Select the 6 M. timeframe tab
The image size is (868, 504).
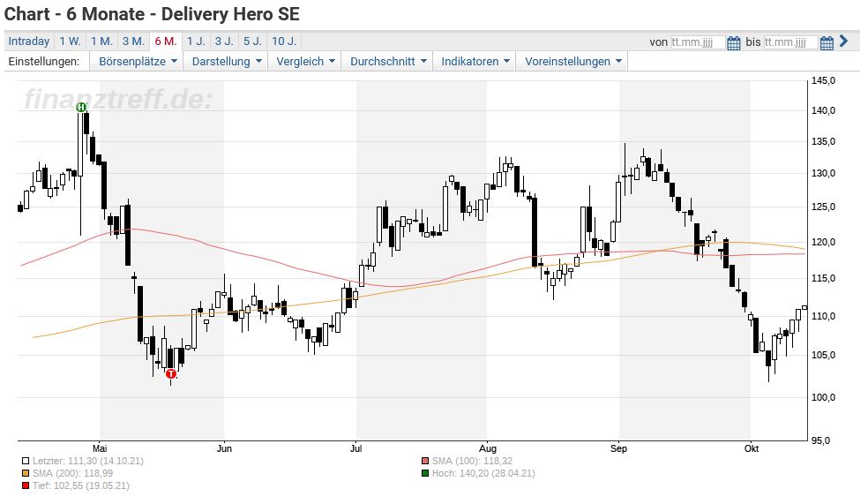pos(166,41)
